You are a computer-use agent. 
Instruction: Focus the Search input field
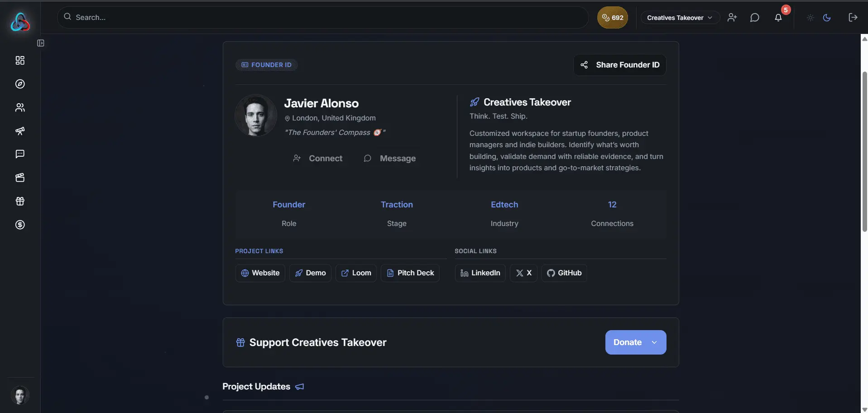[323, 17]
